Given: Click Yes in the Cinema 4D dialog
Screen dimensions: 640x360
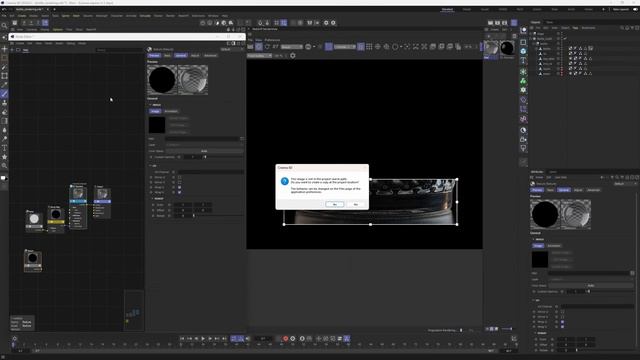Looking at the screenshot, I should (x=335, y=204).
